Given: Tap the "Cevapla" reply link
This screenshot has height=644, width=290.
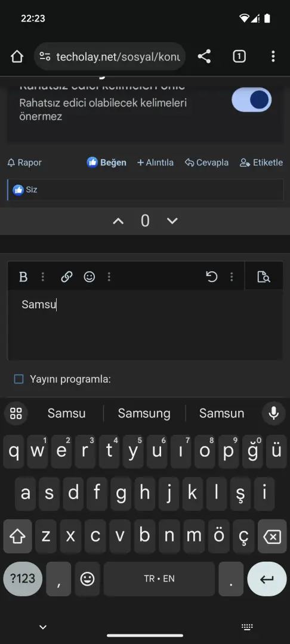Looking at the screenshot, I should pos(206,162).
